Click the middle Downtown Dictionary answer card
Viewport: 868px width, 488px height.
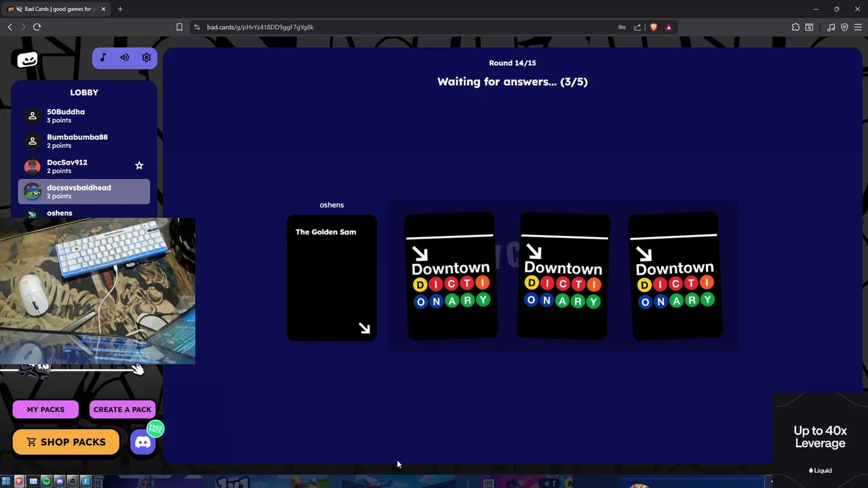pos(564,276)
